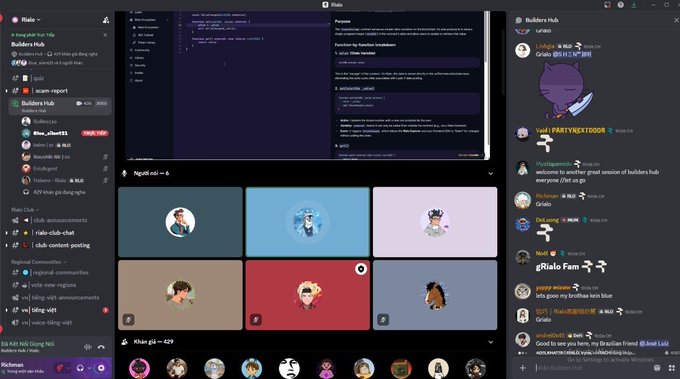Click the muted mic icon on the tan tile
680x379 pixels.
128,320
